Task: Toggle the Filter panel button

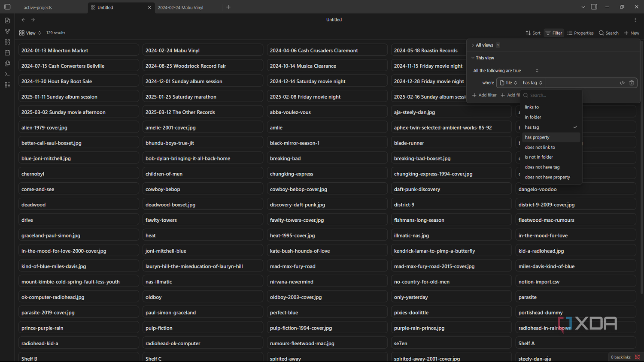Action: click(x=554, y=33)
